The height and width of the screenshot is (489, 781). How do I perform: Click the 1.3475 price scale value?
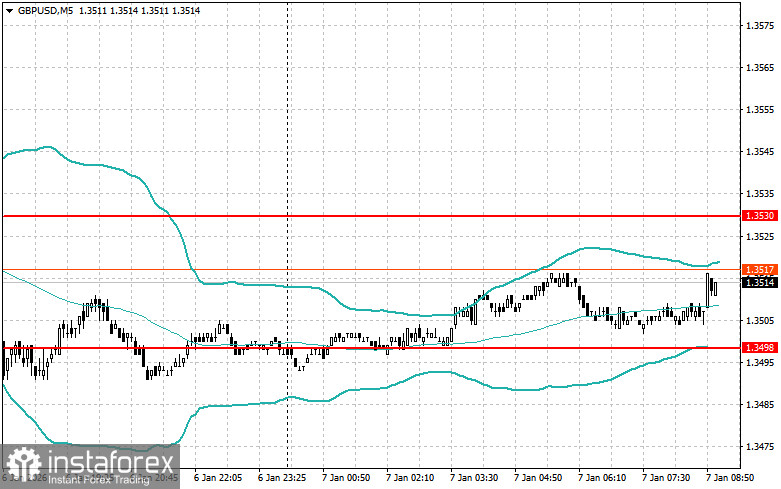click(x=760, y=447)
